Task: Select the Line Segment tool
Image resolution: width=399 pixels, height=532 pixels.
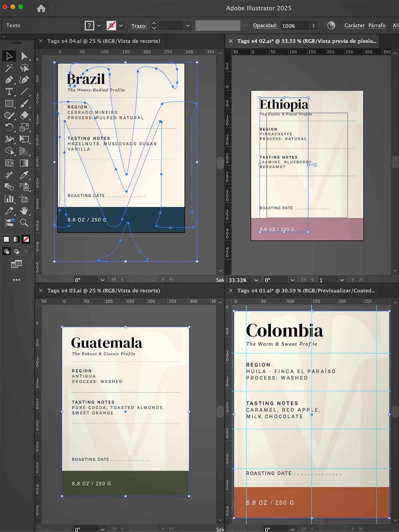Action: (x=24, y=91)
